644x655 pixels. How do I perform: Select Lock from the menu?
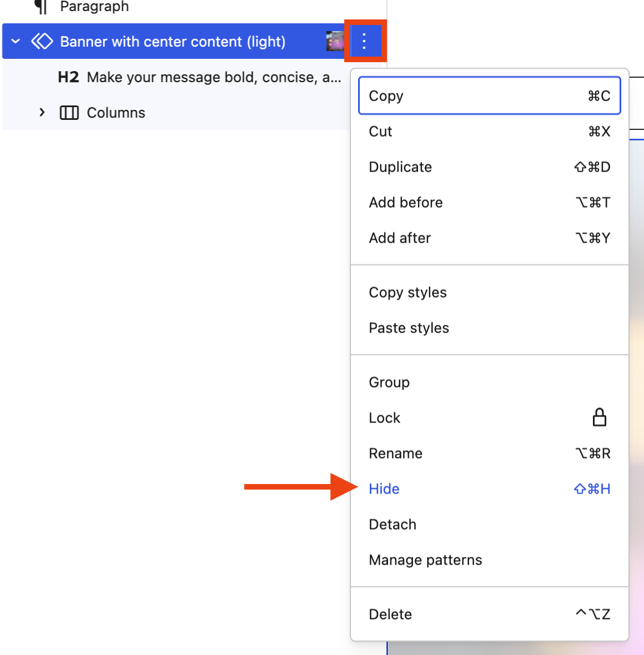coord(489,418)
